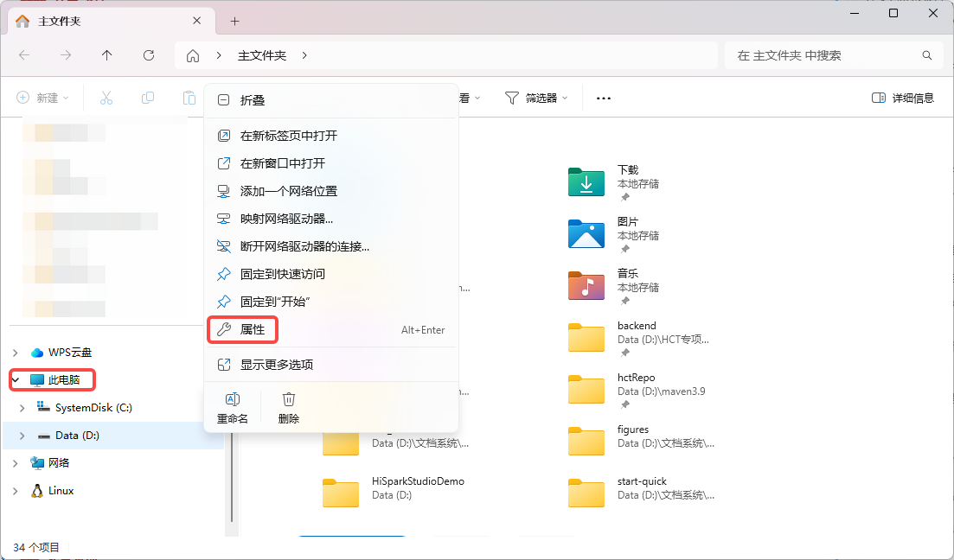Select 断开网络驱动器的连接 menu entry

(x=331, y=246)
